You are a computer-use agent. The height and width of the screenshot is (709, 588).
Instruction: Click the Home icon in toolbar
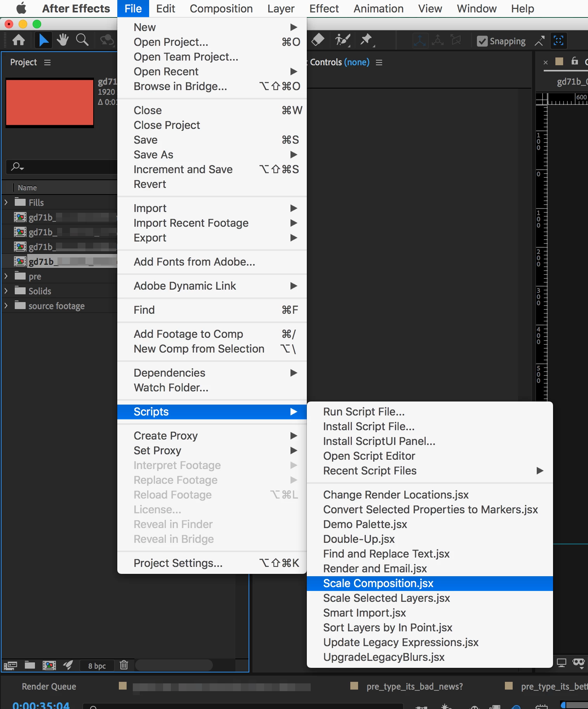click(x=19, y=40)
